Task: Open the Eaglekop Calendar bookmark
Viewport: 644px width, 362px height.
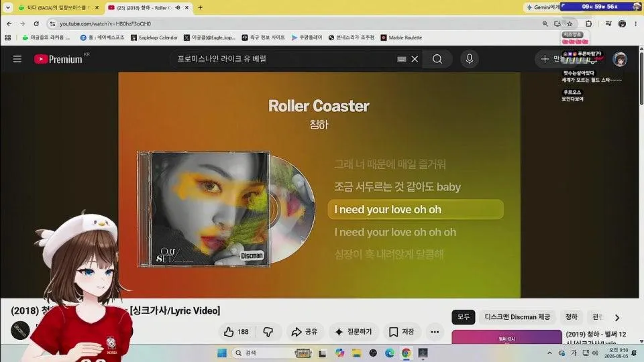Action: tap(154, 38)
